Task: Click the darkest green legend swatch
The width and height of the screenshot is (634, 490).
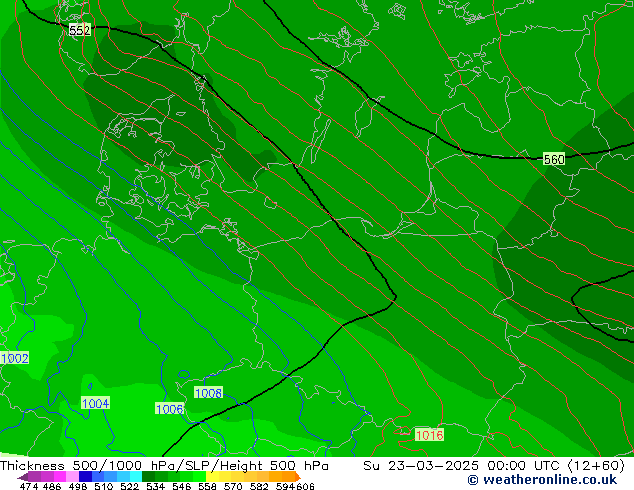Action: [x=148, y=476]
